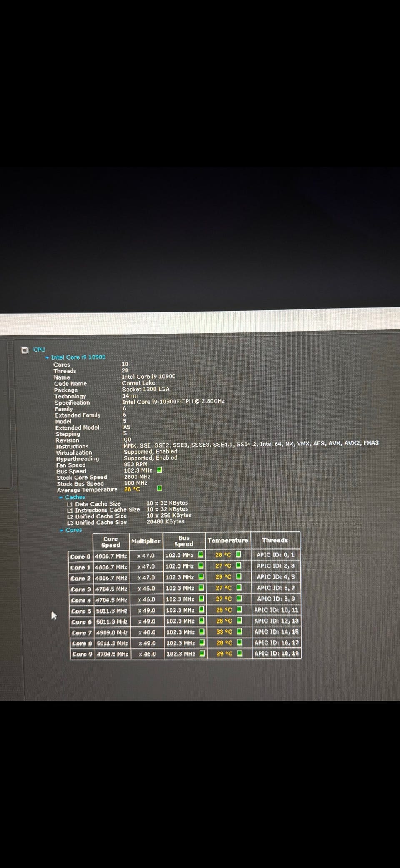400x868 pixels.
Task: Click L2 Unified Cache Size value 10 x 256 KBytes
Action: coord(169,515)
